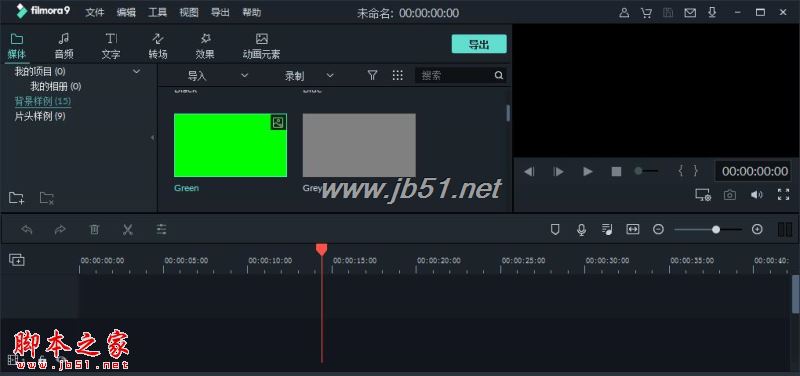
Task: Delete using the trash can icon
Action: [x=94, y=230]
